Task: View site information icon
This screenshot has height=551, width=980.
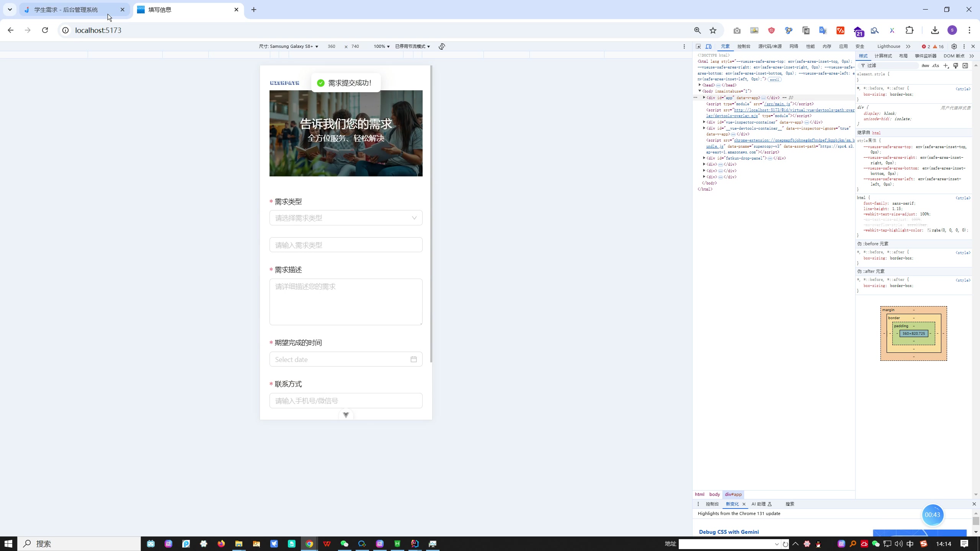Action: click(x=65, y=30)
